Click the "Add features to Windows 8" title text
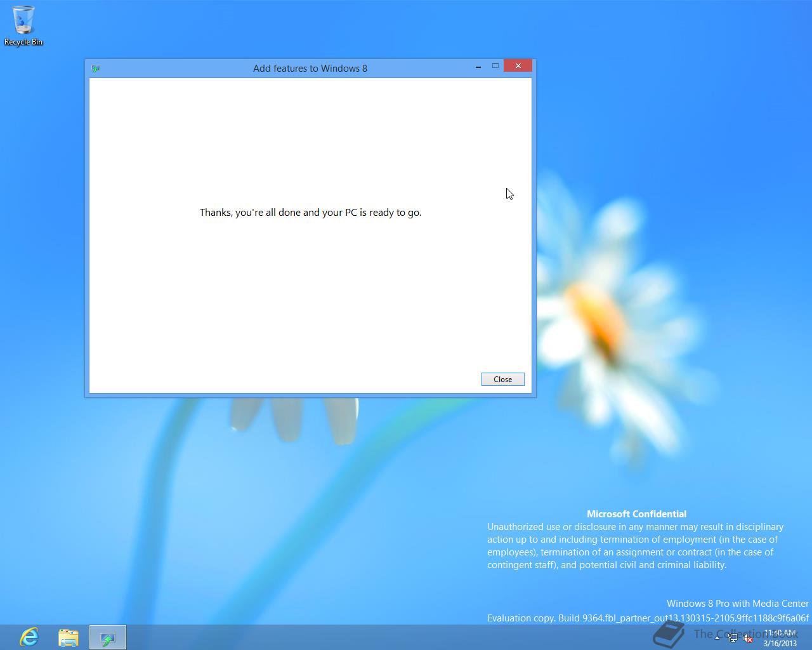This screenshot has height=650, width=812. click(x=310, y=68)
